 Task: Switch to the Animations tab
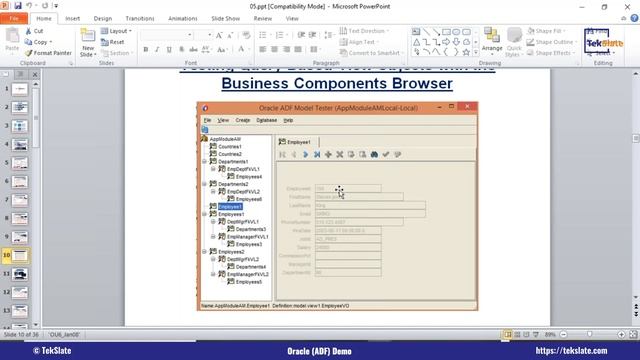182,18
